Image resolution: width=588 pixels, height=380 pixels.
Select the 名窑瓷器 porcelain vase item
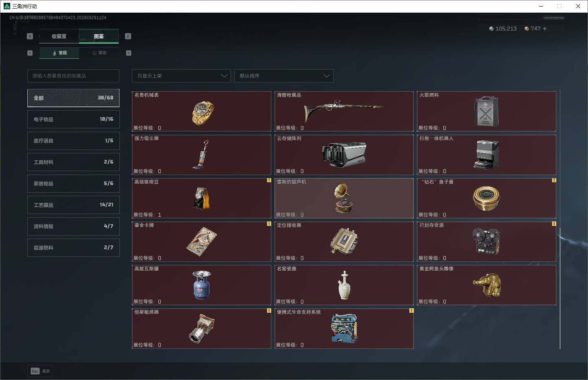tap(344, 285)
